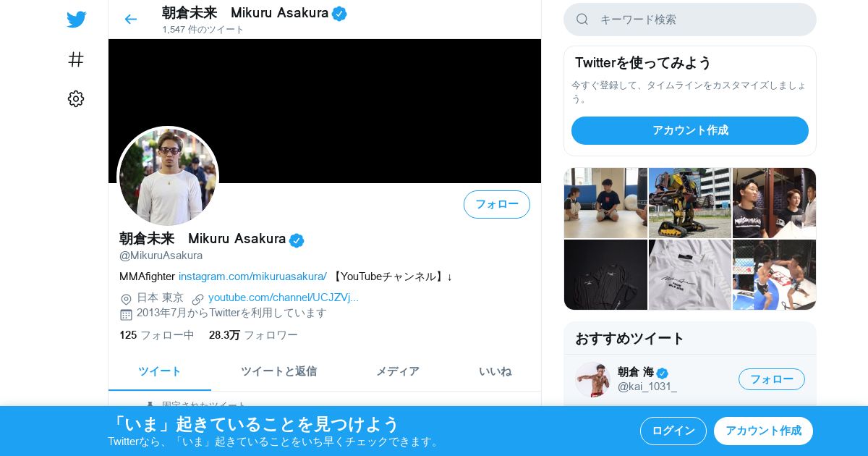Switch to the ツイートと返信 tab
This screenshot has height=456, width=868.
pos(278,371)
